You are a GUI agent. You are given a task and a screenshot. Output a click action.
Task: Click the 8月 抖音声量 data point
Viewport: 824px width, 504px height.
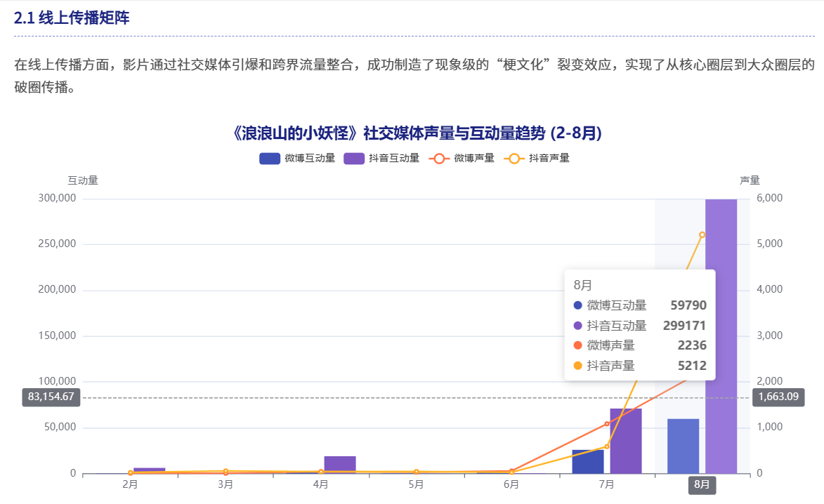click(702, 234)
